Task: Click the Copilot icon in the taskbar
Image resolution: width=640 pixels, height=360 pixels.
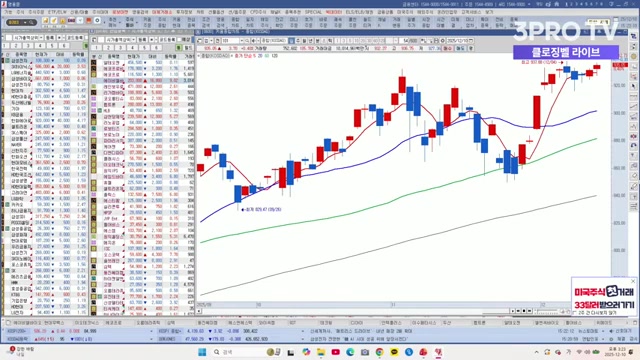Action: pyautogui.click(x=306, y=352)
